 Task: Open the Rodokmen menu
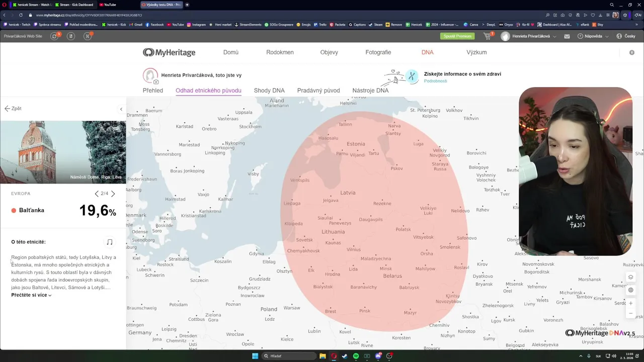(280, 52)
